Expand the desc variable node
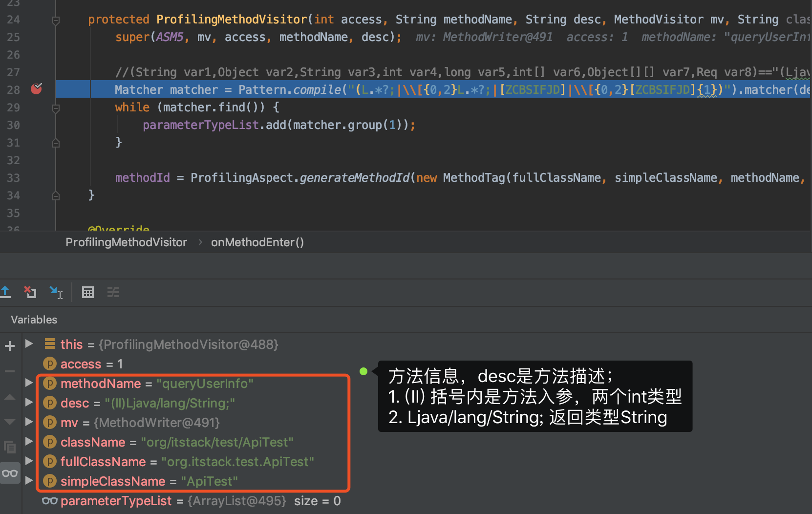This screenshot has width=812, height=514. pyautogui.click(x=29, y=402)
